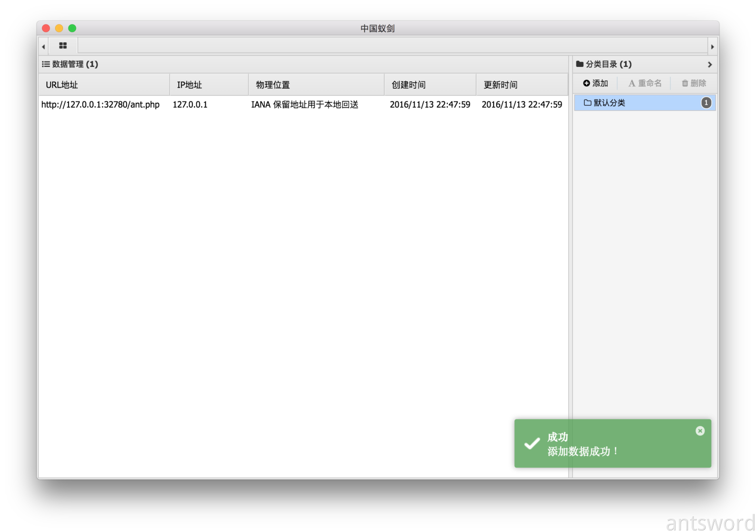
Task: Click the 数据管理 list icon header
Action: (46, 64)
